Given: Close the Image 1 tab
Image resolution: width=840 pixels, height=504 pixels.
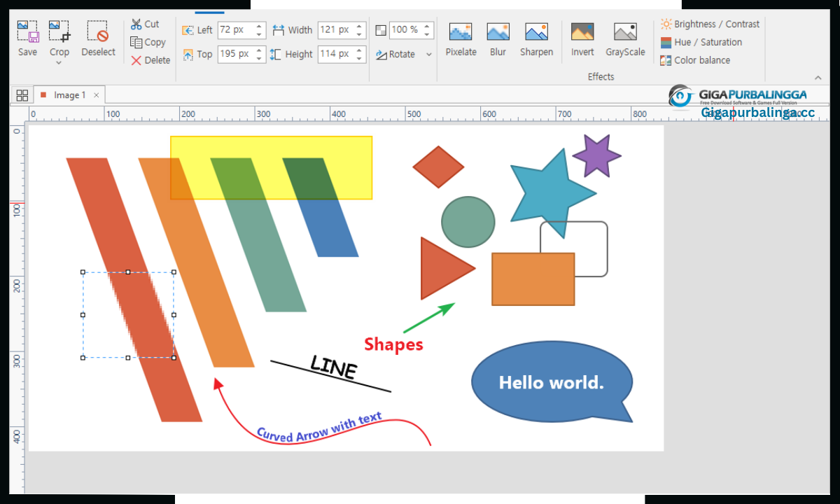Looking at the screenshot, I should click(97, 95).
